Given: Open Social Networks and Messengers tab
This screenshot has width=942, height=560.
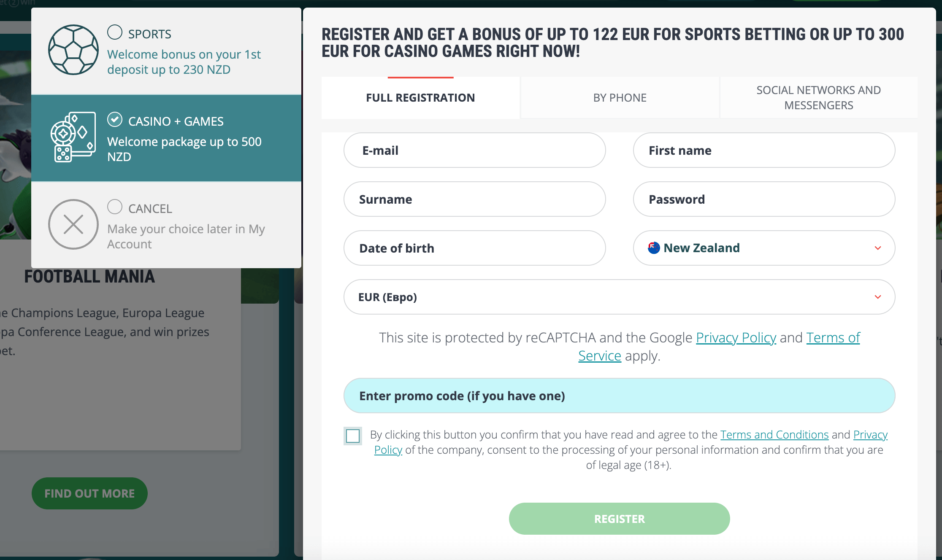Looking at the screenshot, I should (x=818, y=98).
